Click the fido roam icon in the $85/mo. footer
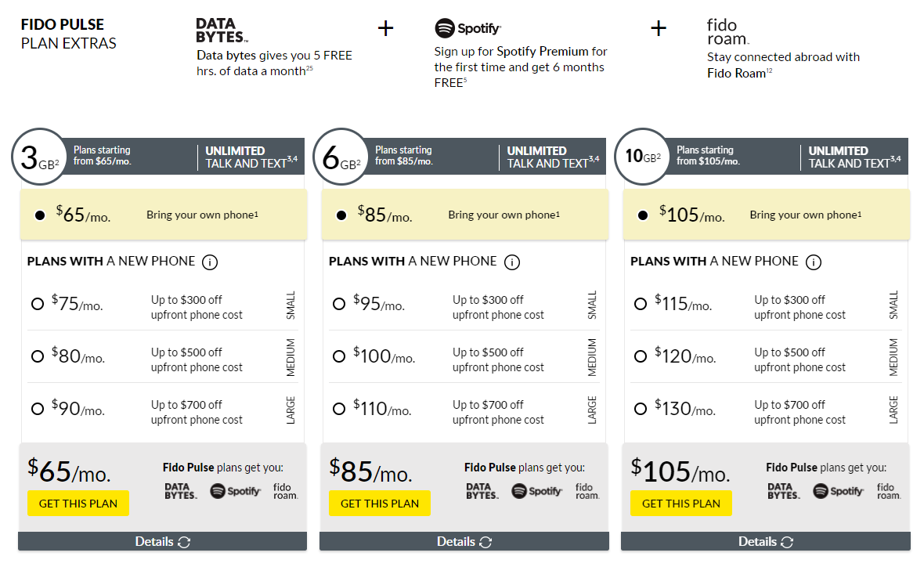The height and width of the screenshot is (567, 924). click(587, 491)
